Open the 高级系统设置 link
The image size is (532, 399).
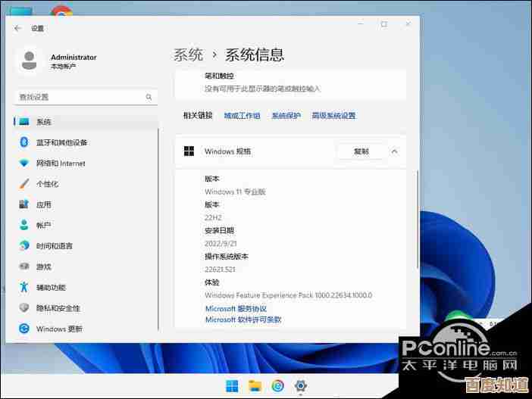click(333, 116)
